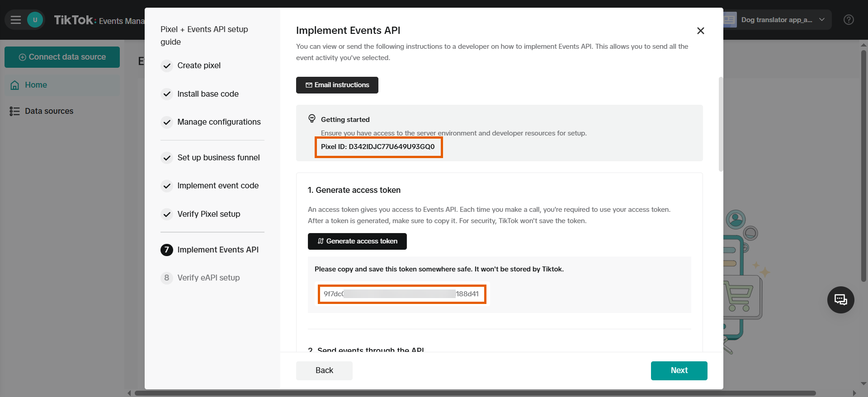
Task: Open Data sources in sidebar
Action: pyautogui.click(x=62, y=111)
